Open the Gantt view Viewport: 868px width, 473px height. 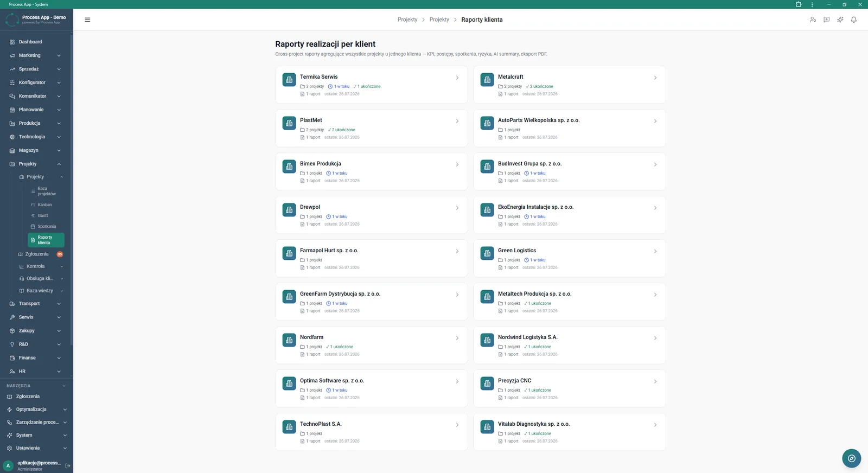[x=46, y=215]
